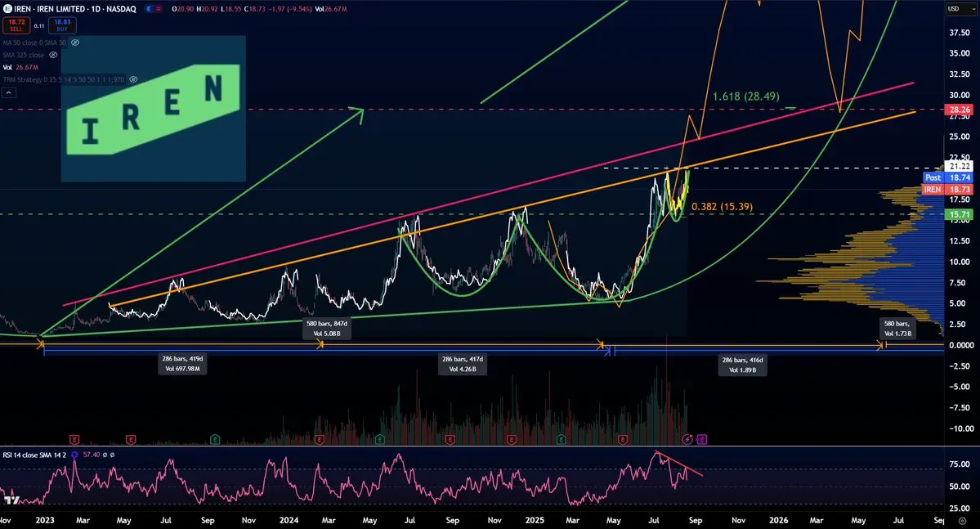Click the early-2025 green earnings marker
The height and width of the screenshot is (529, 980).
[x=562, y=440]
